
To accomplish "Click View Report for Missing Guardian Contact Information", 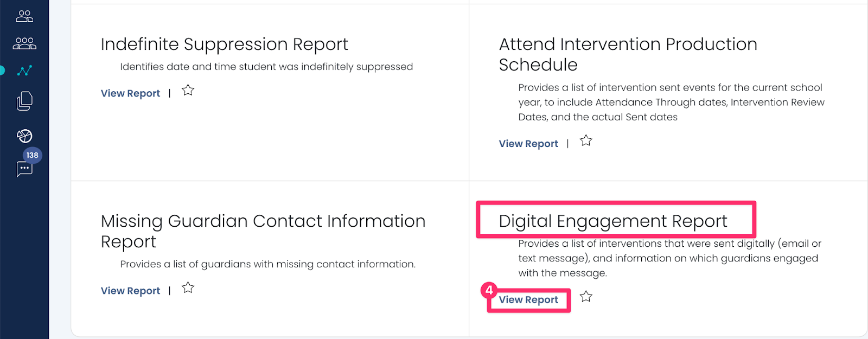I will 130,291.
